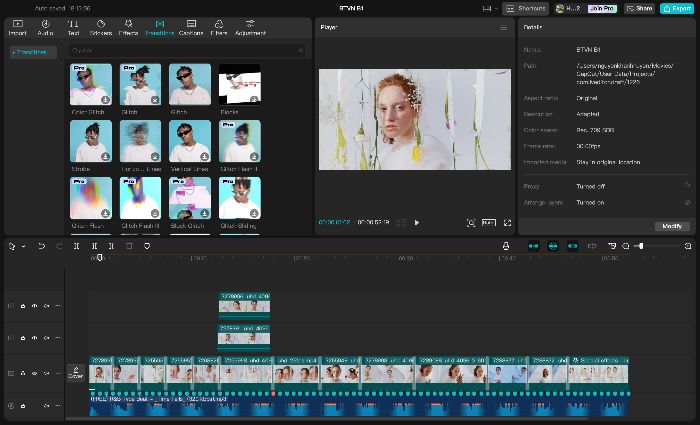Switch to the Text tab
The height and width of the screenshot is (425, 700).
tap(73, 28)
